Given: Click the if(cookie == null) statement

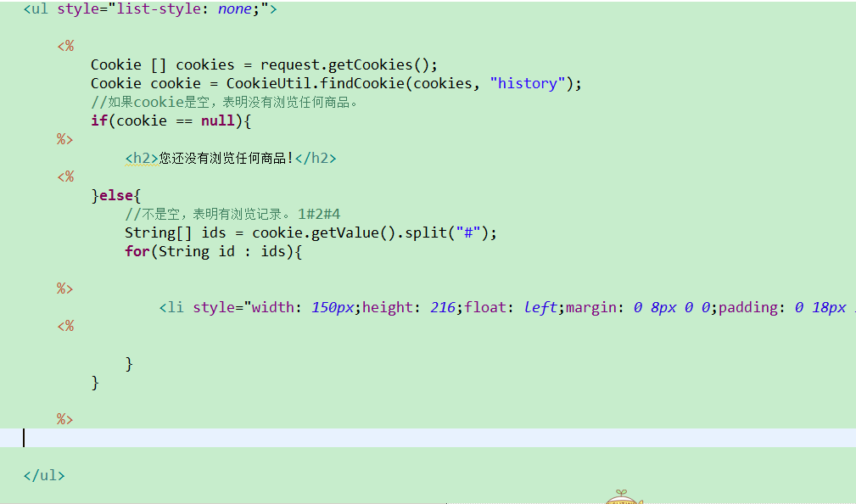Looking at the screenshot, I should 171,120.
